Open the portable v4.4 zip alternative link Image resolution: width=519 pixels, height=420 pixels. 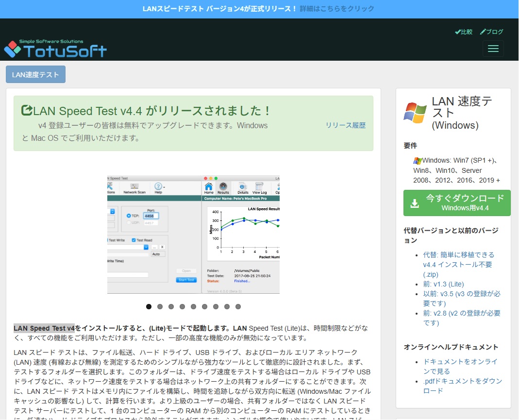(x=458, y=264)
